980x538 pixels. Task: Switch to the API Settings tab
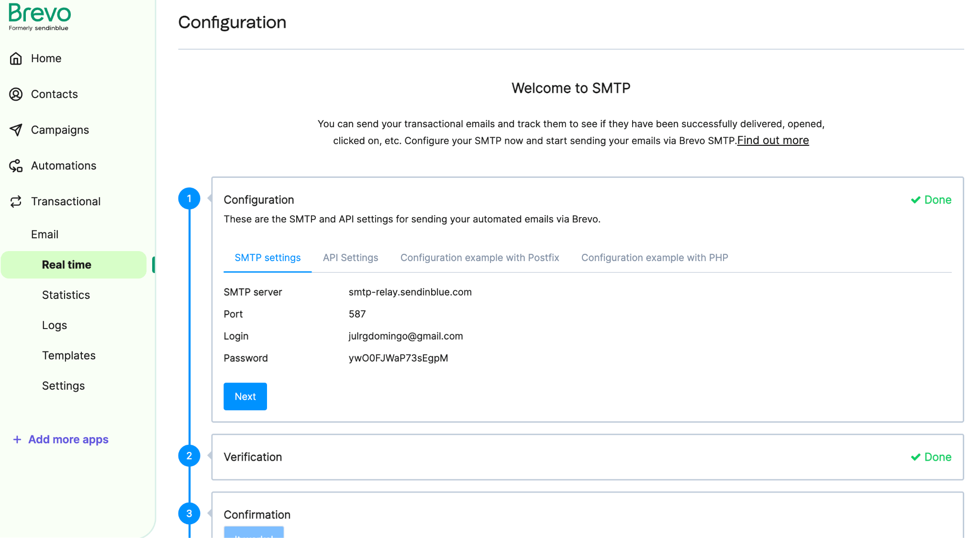350,258
